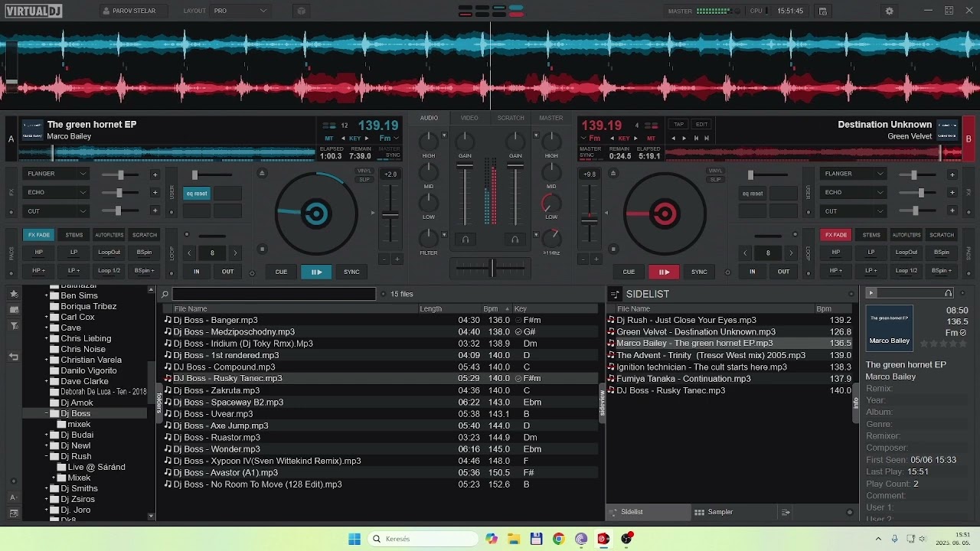
Task: Select deck B AUTOFILTERS pad page
Action: pyautogui.click(x=906, y=235)
